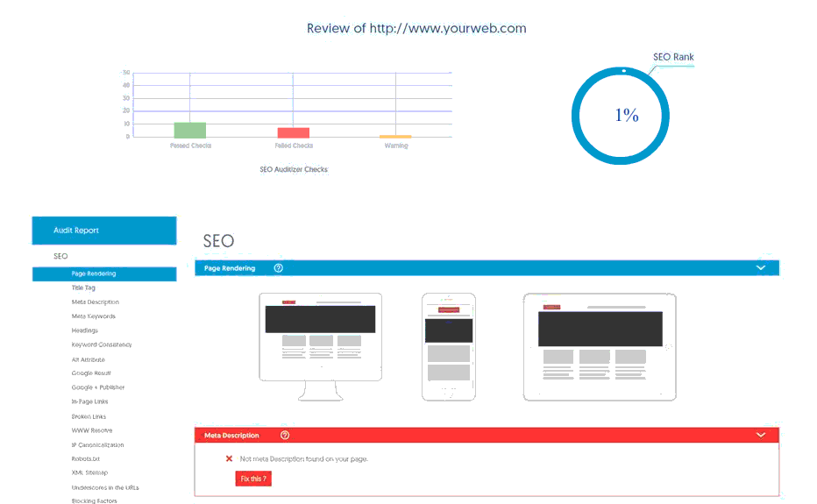Click the red X error icon
The image size is (817, 504).
pos(230,458)
